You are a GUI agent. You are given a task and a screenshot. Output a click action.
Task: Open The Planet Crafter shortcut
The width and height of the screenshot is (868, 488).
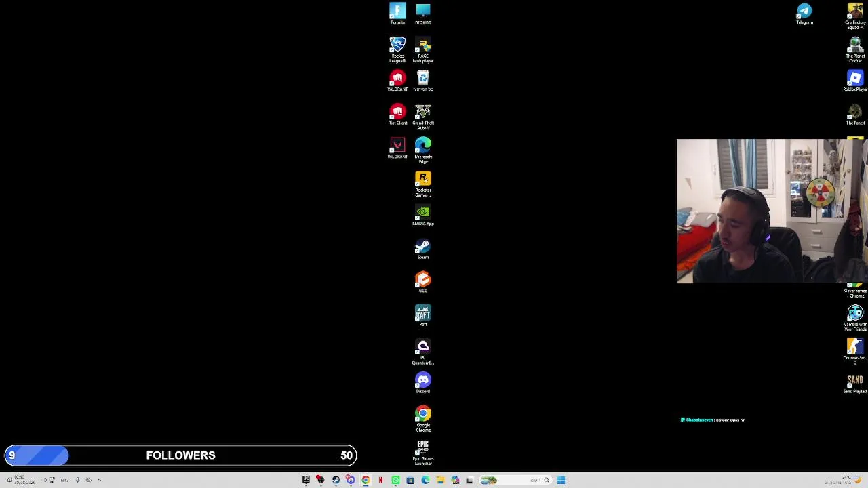click(x=855, y=50)
